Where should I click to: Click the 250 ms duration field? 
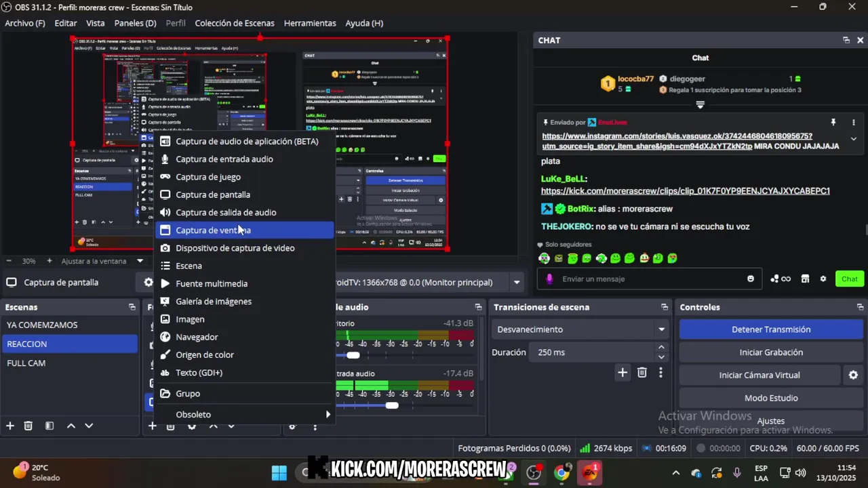[x=593, y=352]
